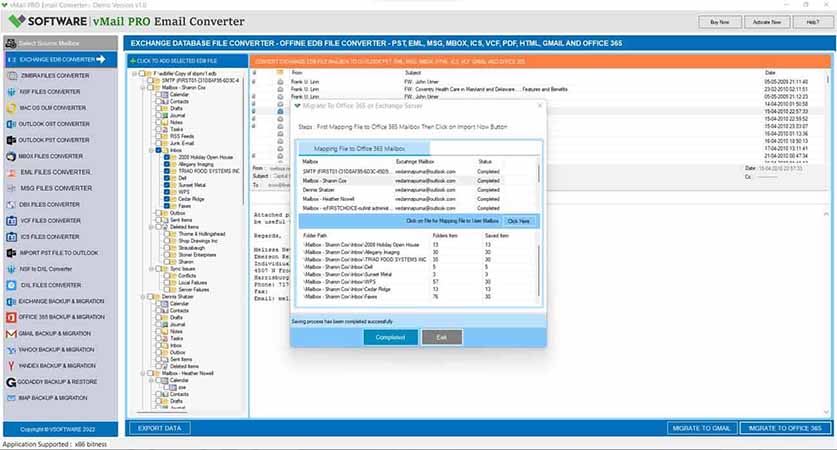The height and width of the screenshot is (450, 837).
Task: Open Import PST File to Outlook icon
Action: click(x=11, y=253)
